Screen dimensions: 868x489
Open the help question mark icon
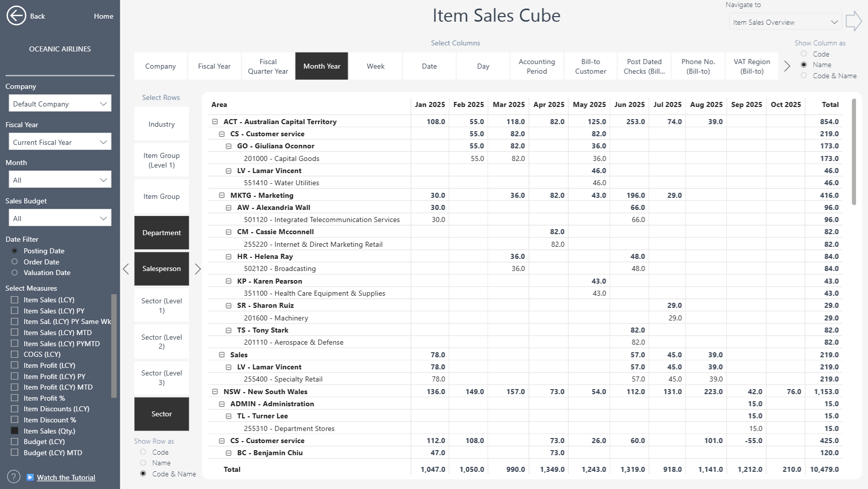pyautogui.click(x=14, y=477)
